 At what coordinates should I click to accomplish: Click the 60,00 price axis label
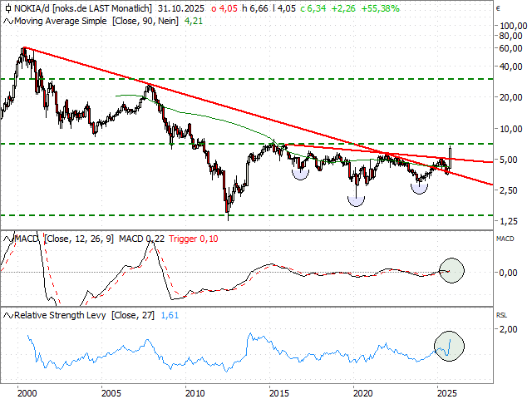511,48
